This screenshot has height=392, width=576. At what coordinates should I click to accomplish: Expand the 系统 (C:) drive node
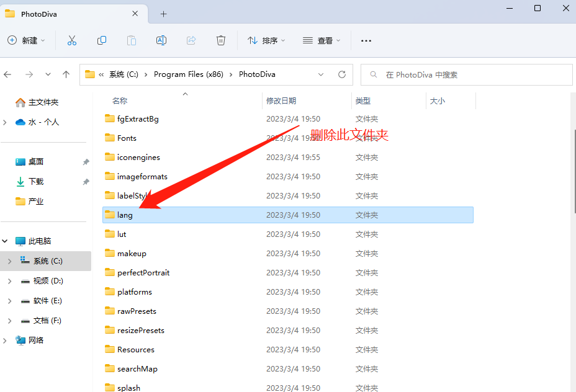point(9,261)
